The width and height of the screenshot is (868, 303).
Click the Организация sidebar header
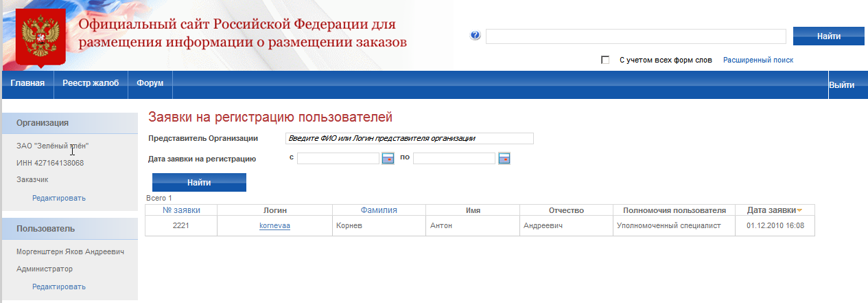[69, 123]
